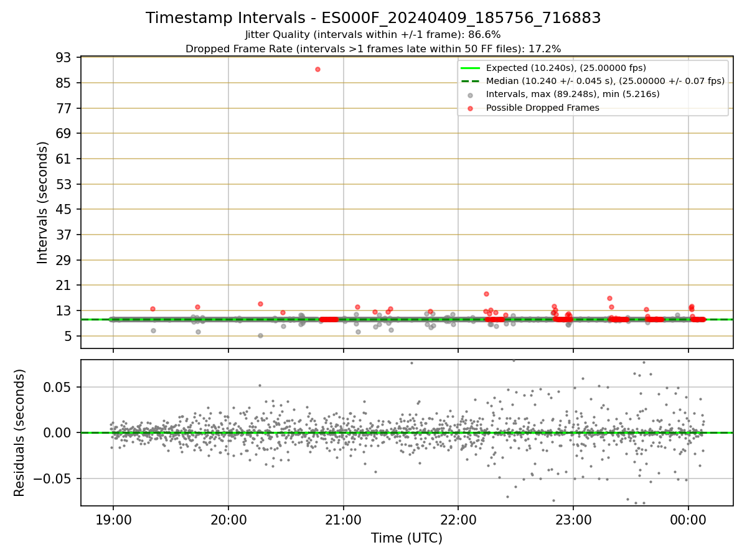Click the red dot legend marker

470,108
